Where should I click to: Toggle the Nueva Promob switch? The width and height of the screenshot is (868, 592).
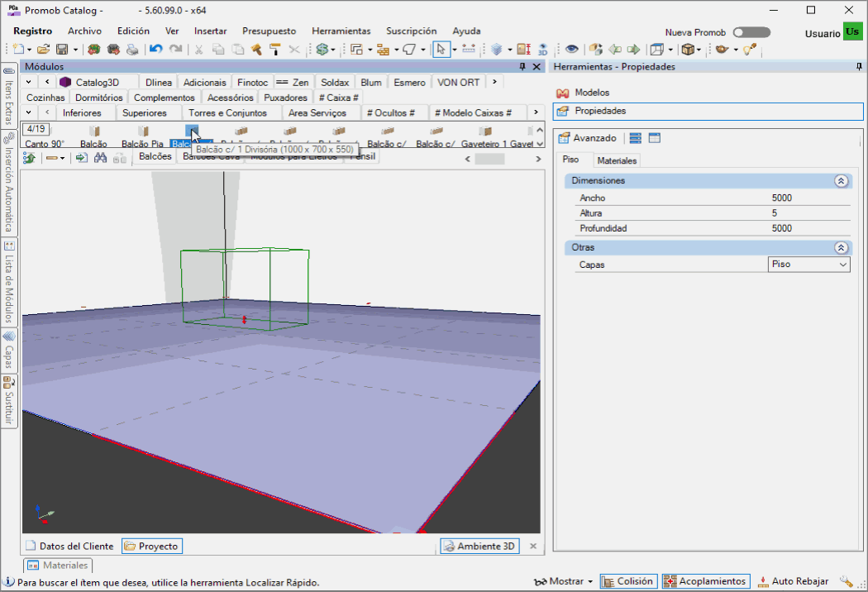tap(751, 32)
